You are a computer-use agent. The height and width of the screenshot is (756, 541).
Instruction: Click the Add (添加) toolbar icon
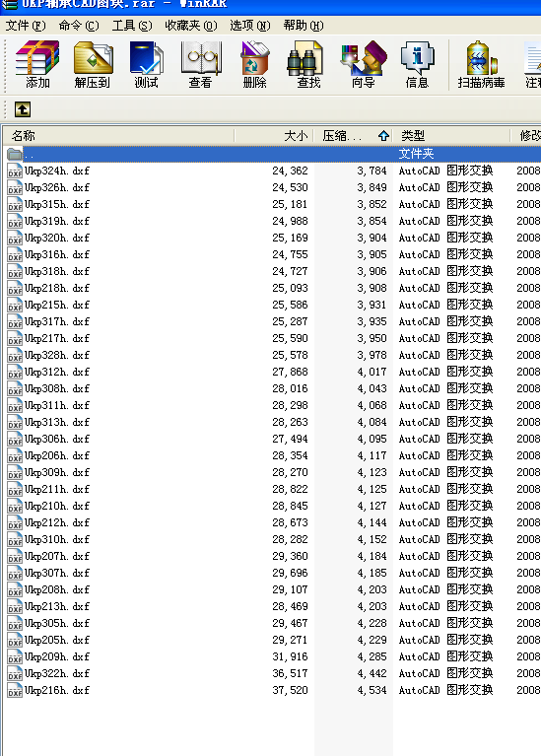click(37, 65)
